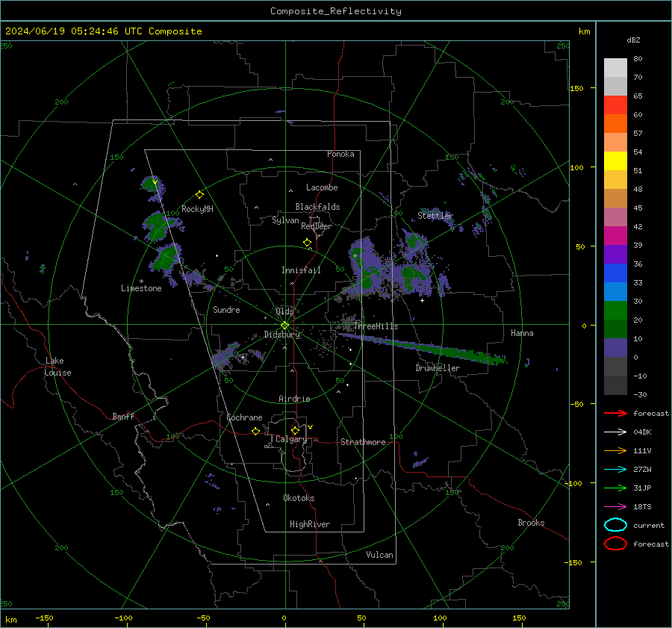Click the Stettler city label
The height and width of the screenshot is (628, 672).
435,216
